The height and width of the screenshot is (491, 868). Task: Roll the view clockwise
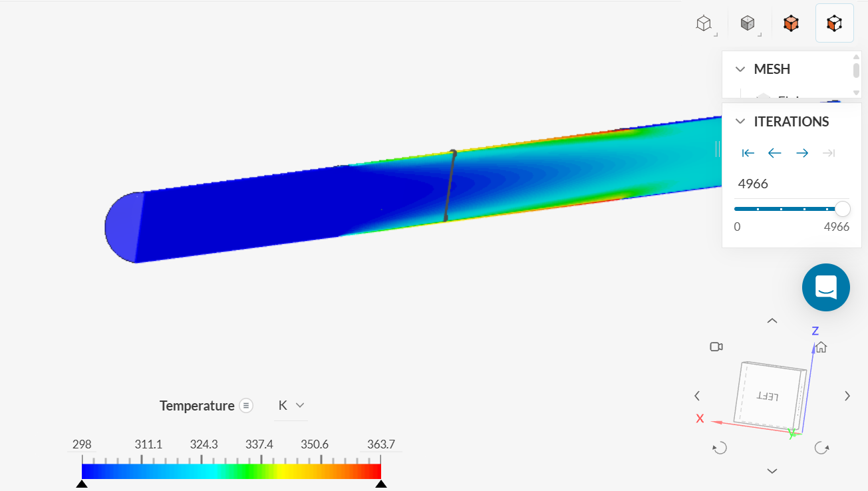pos(822,448)
